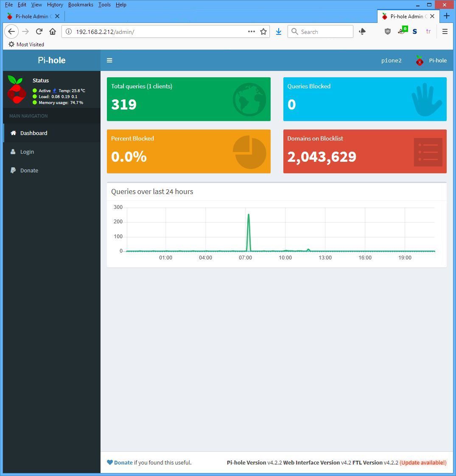Open the page actions three-dot menu

[252, 31]
